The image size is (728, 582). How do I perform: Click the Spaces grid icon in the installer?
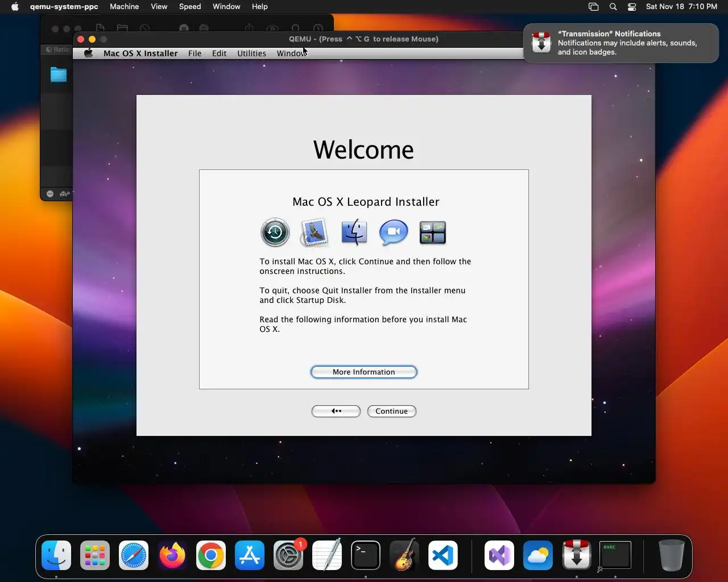pyautogui.click(x=433, y=233)
